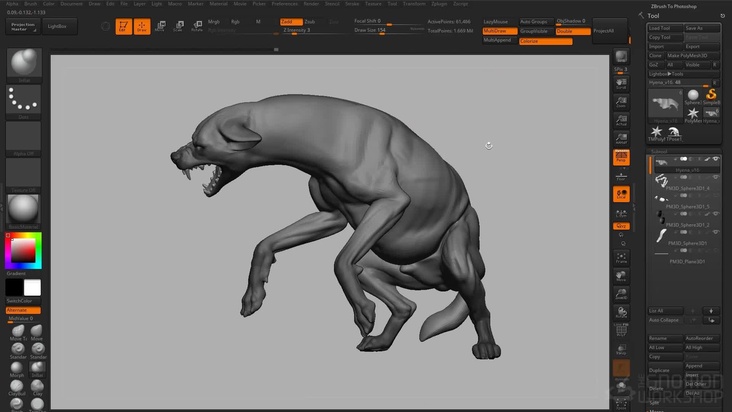Open the Preferences menu
This screenshot has width=732, height=412.
coord(284,4)
